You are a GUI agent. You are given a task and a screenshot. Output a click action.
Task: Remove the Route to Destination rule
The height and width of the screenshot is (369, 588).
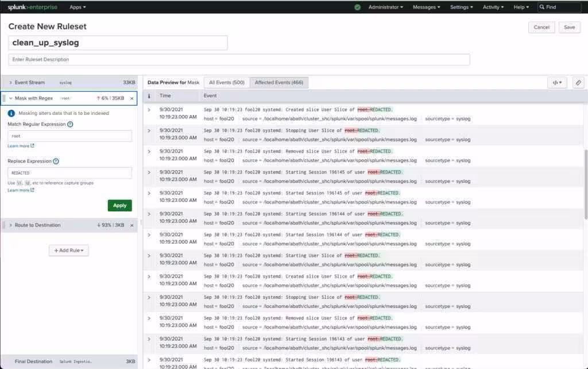coord(131,225)
